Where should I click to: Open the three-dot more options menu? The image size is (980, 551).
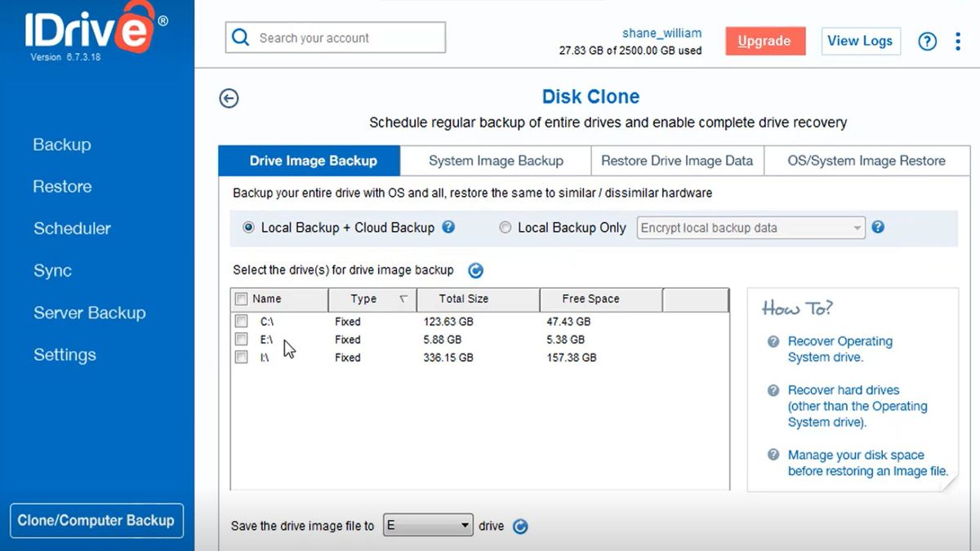click(958, 41)
